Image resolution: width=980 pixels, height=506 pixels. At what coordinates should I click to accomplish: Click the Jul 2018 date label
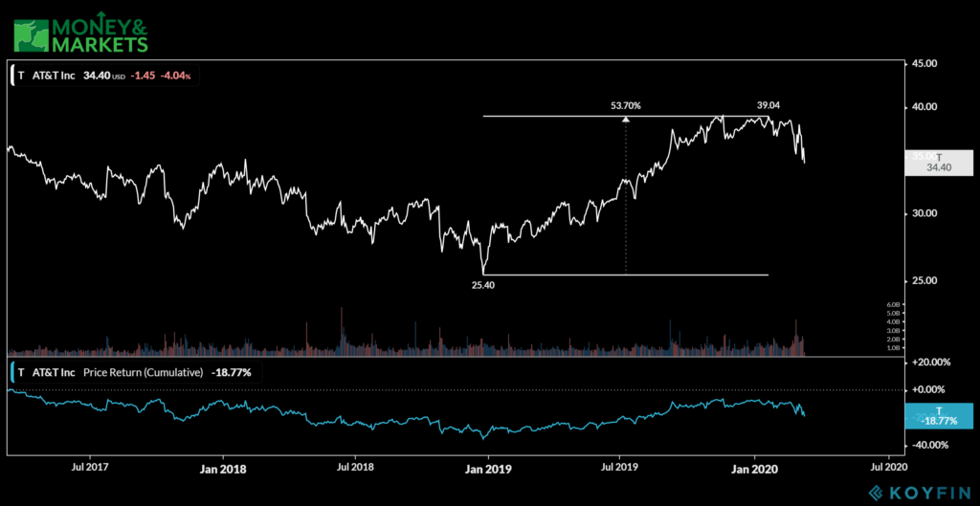coord(354,467)
